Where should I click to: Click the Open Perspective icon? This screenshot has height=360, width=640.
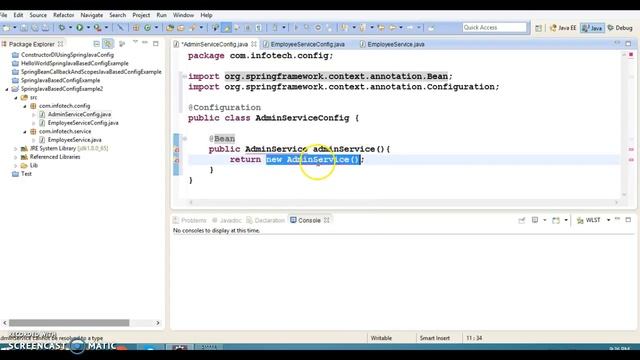point(539,28)
